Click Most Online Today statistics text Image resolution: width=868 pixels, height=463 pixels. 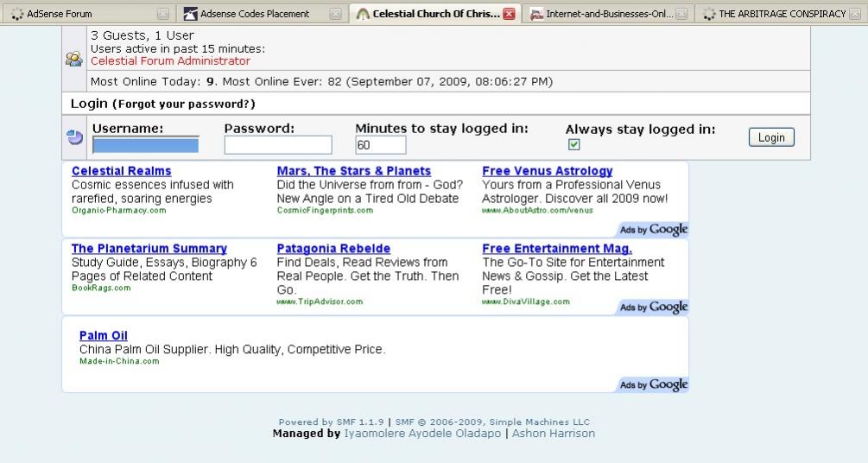coord(321,82)
